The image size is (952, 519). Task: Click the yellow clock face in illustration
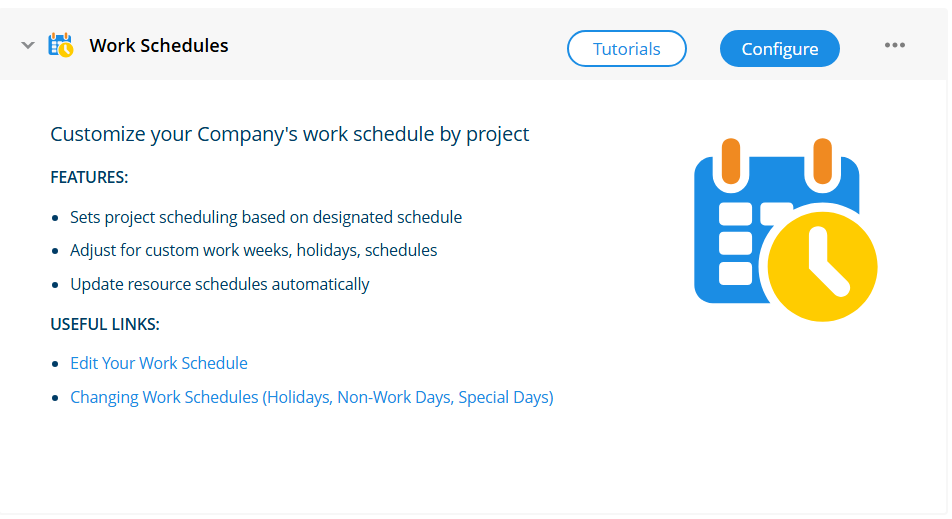click(822, 266)
